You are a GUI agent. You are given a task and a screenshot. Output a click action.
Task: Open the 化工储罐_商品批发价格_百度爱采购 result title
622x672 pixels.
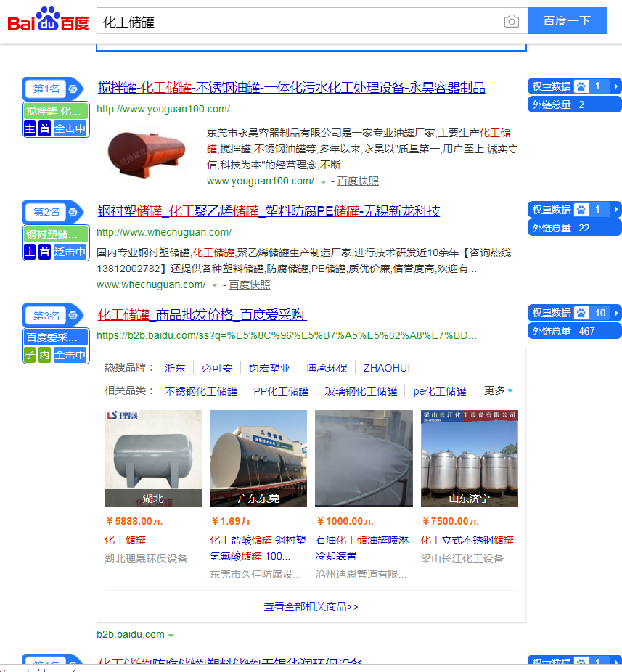click(202, 314)
